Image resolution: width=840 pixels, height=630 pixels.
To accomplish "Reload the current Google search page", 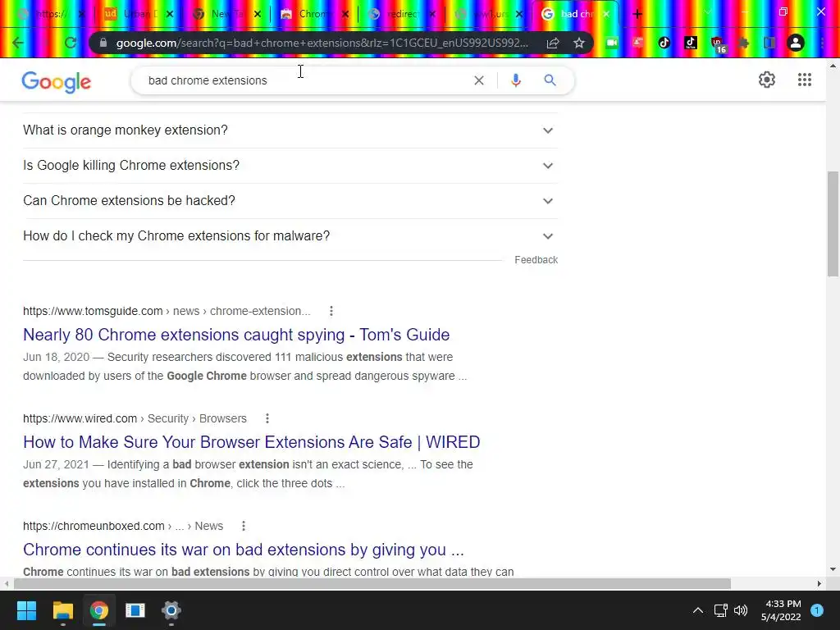I will coord(71,43).
